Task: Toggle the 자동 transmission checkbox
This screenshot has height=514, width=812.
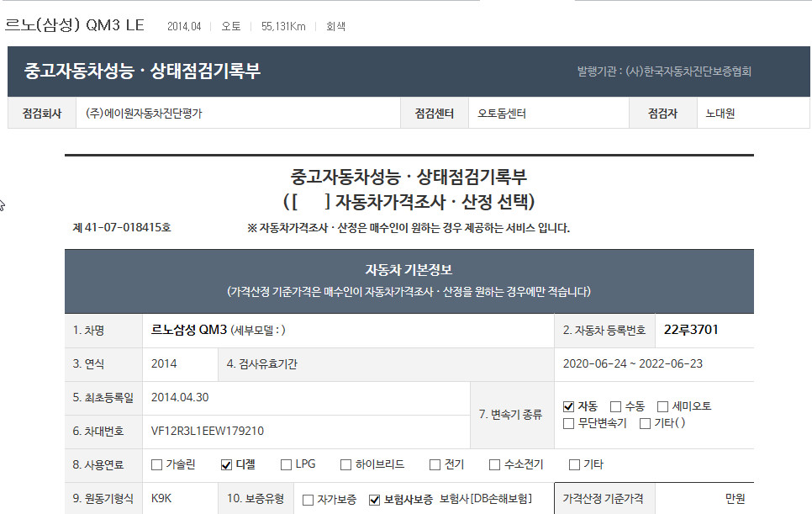Action: 568,406
